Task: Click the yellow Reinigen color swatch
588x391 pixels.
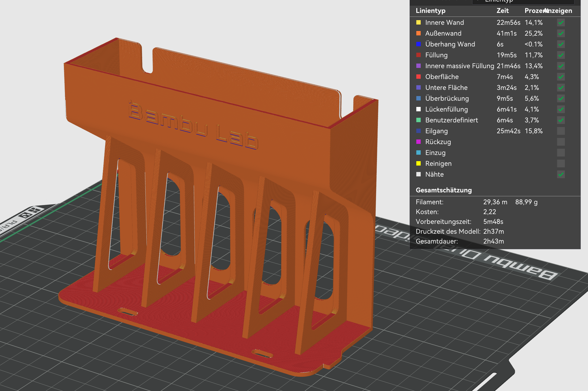Action: [418, 163]
